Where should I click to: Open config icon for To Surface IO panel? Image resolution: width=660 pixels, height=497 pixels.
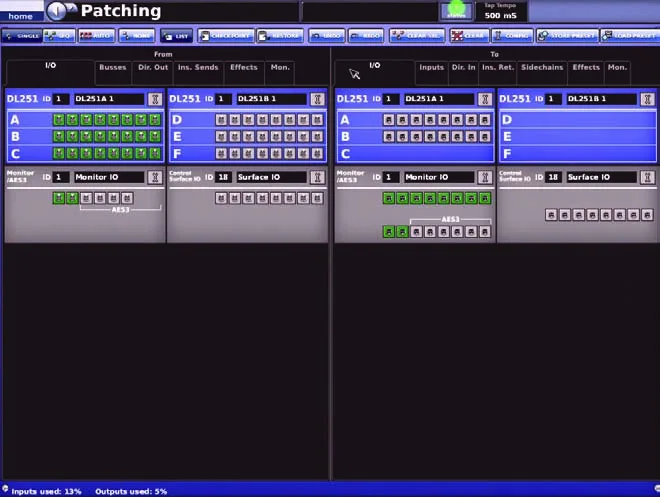pos(647,178)
